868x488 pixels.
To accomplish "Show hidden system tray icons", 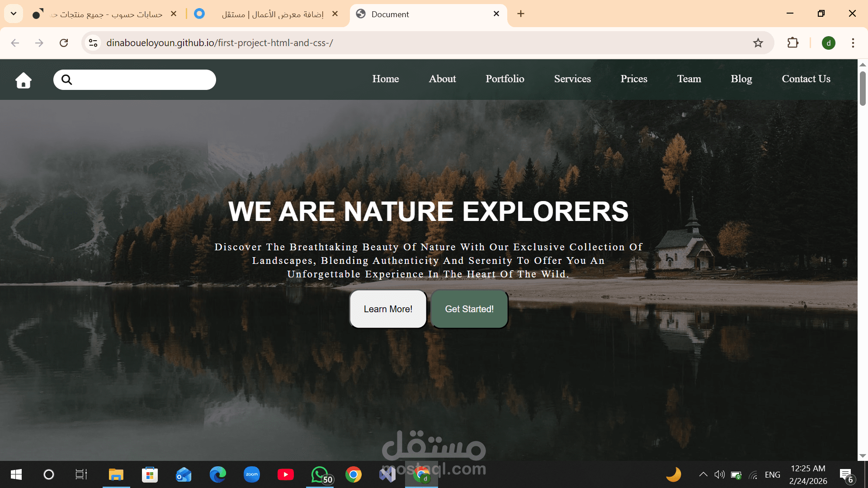I will (x=703, y=474).
